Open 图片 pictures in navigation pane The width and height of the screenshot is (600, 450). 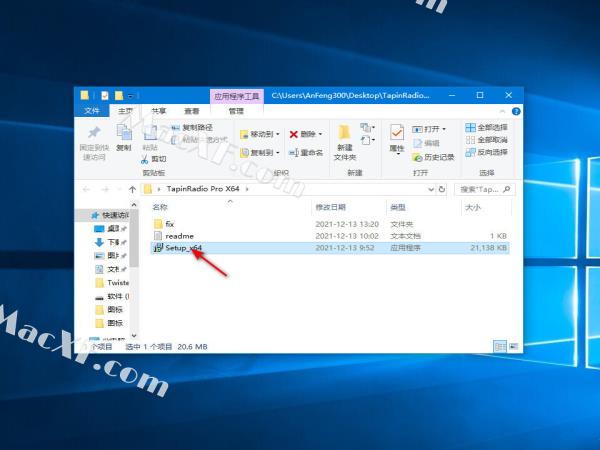coord(111,256)
